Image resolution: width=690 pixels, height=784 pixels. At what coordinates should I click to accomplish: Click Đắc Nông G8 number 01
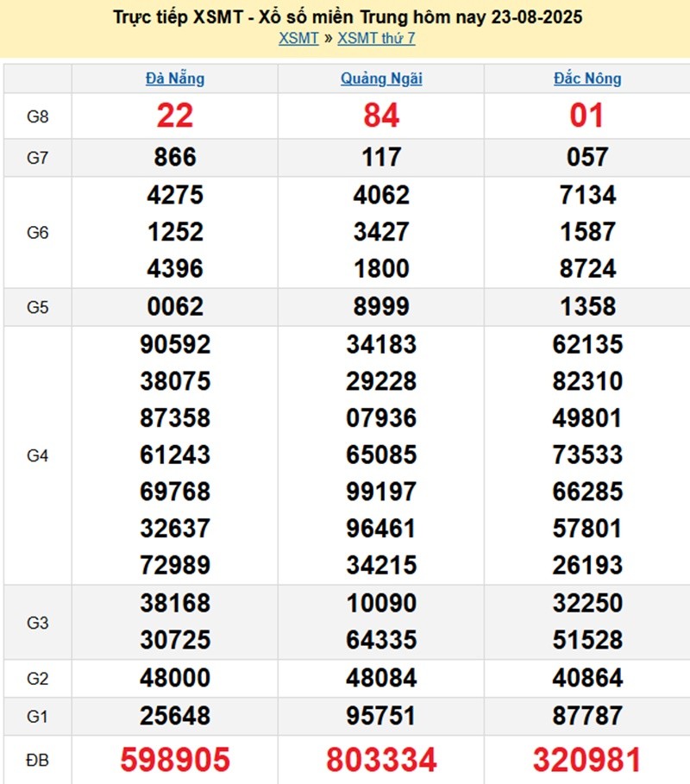coord(587,116)
